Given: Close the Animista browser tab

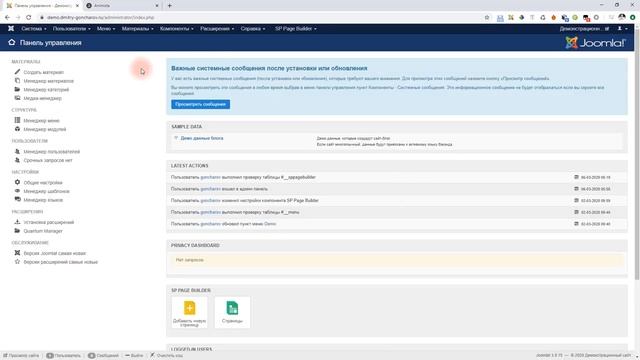Looking at the screenshot, I should 157,6.
